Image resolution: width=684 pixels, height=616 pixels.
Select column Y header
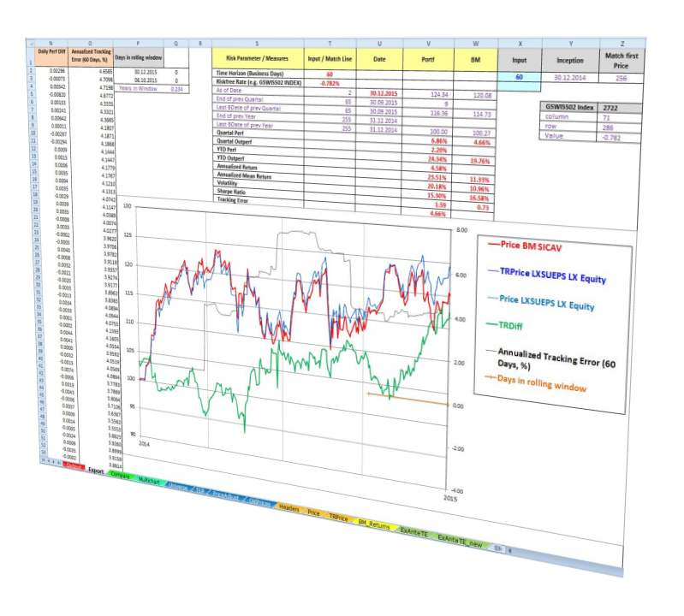(571, 44)
